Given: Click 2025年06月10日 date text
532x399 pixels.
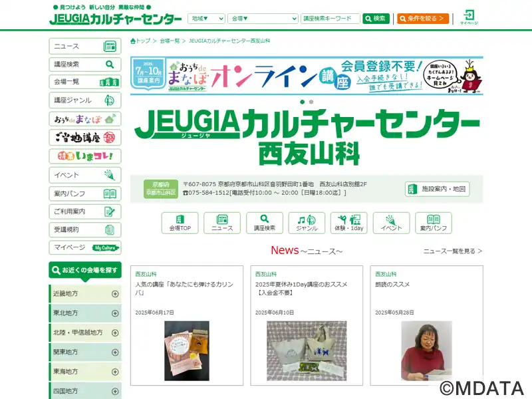Looking at the screenshot, I should click(x=275, y=313).
